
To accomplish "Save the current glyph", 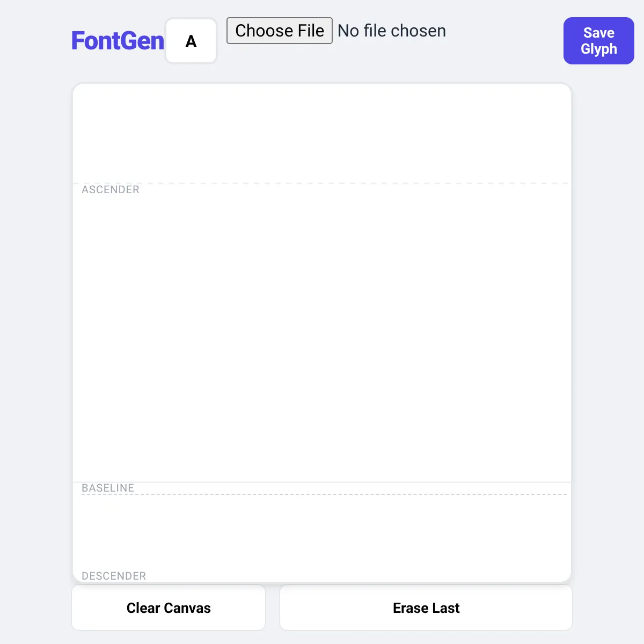I will pos(599,41).
